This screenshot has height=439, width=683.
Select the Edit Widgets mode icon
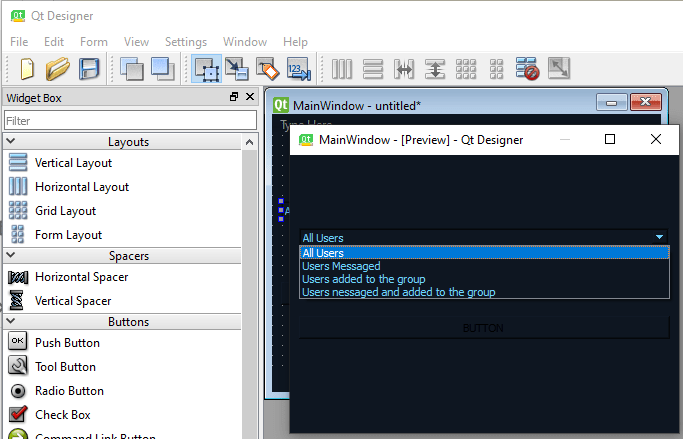click(206, 69)
